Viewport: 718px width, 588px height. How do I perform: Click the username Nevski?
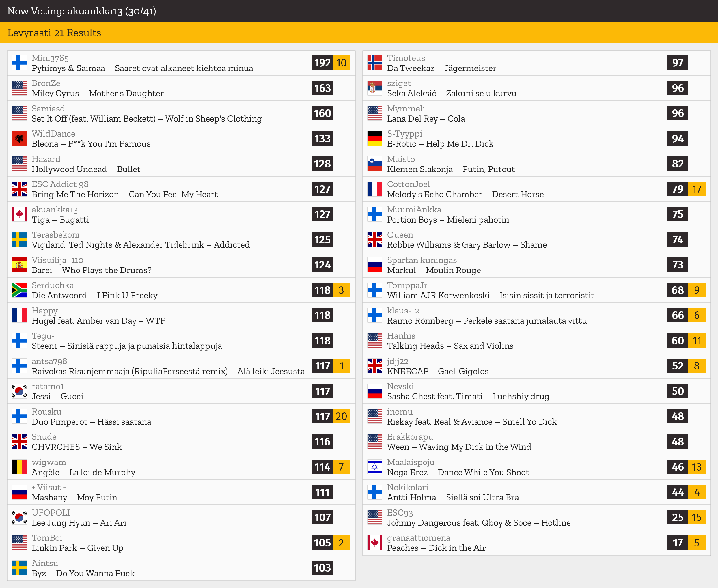[x=400, y=386]
